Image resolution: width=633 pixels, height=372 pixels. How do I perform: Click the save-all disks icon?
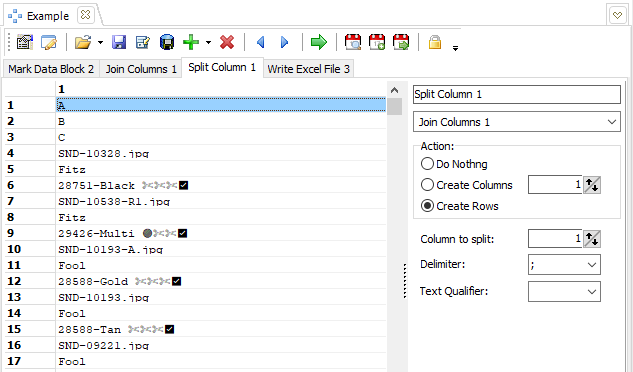click(x=167, y=42)
